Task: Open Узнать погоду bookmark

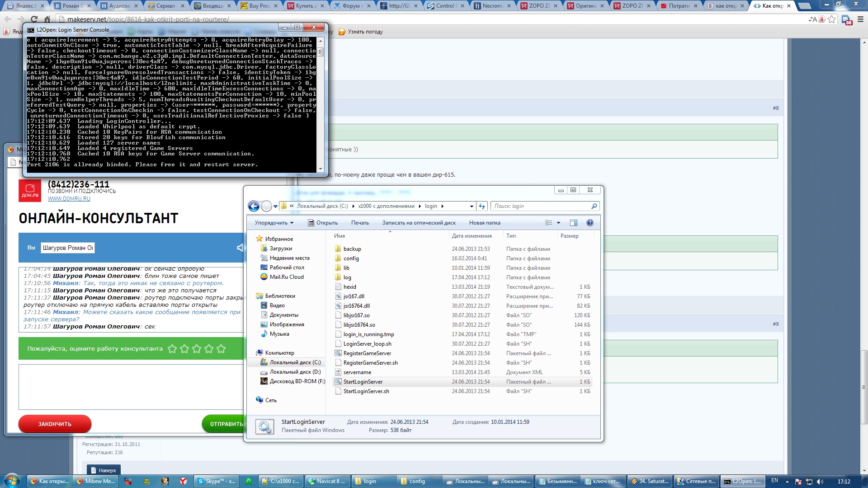Action: click(361, 32)
